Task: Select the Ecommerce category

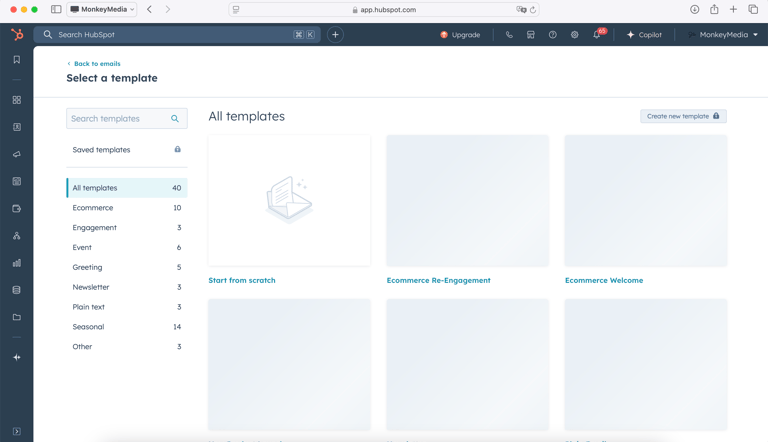Action: point(127,208)
